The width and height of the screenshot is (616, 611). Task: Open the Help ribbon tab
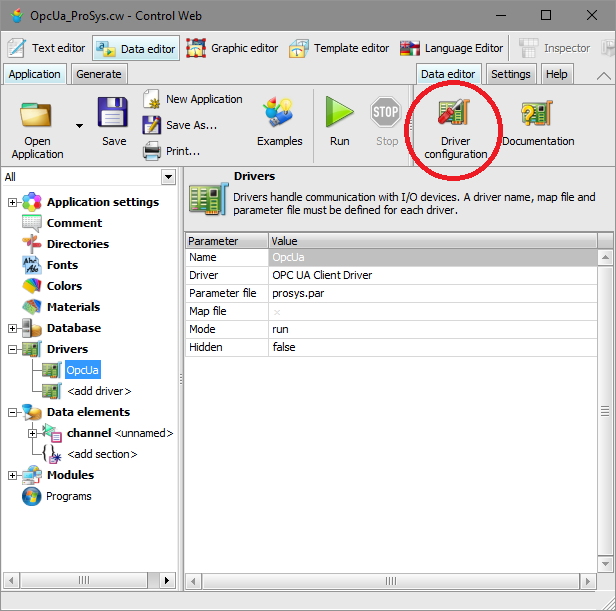(556, 74)
